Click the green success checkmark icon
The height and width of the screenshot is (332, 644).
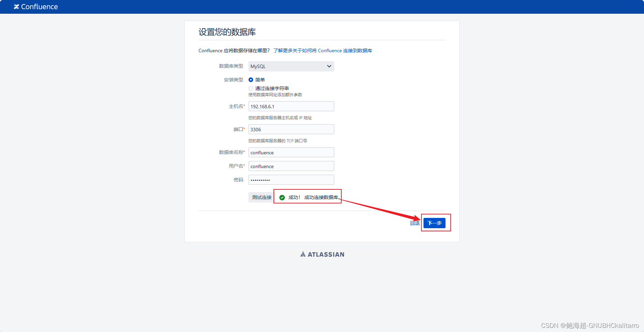(282, 197)
